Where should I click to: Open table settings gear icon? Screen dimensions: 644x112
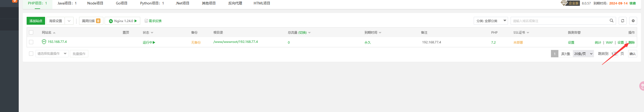click(x=633, y=21)
